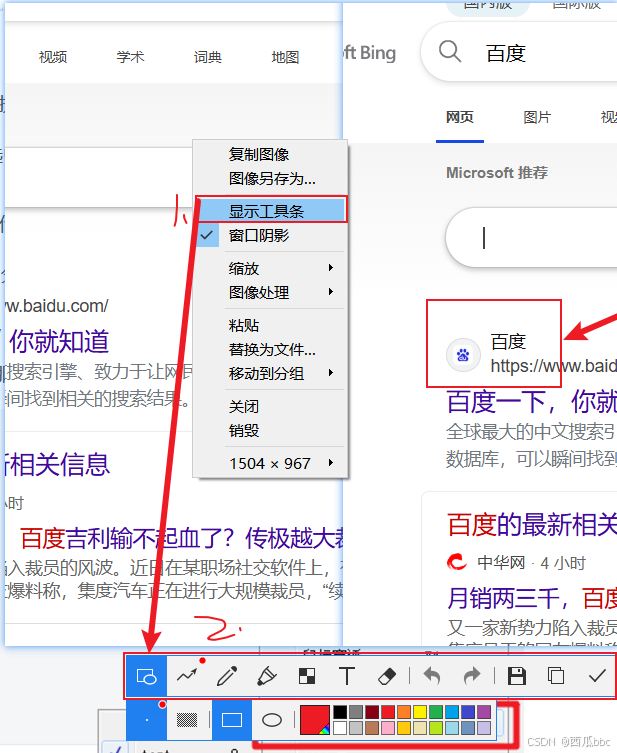Select the pencil drawing tool
Screen dimensions: 617x753
tap(227, 676)
